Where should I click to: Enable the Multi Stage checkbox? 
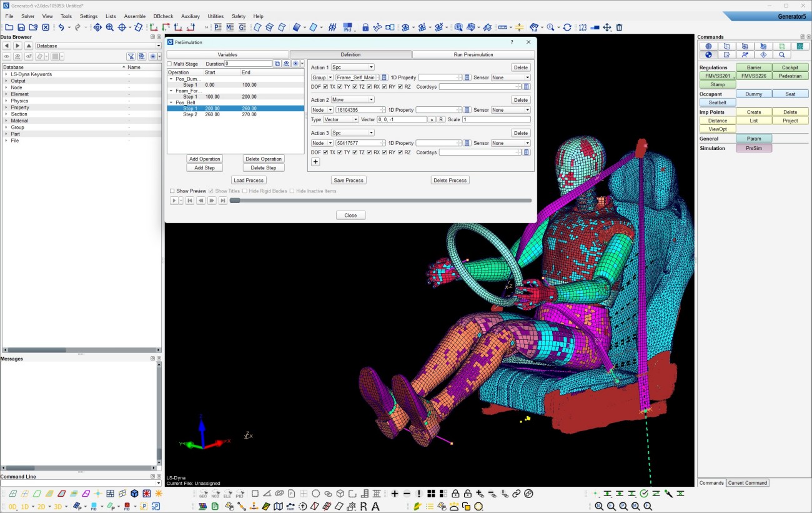(170, 64)
